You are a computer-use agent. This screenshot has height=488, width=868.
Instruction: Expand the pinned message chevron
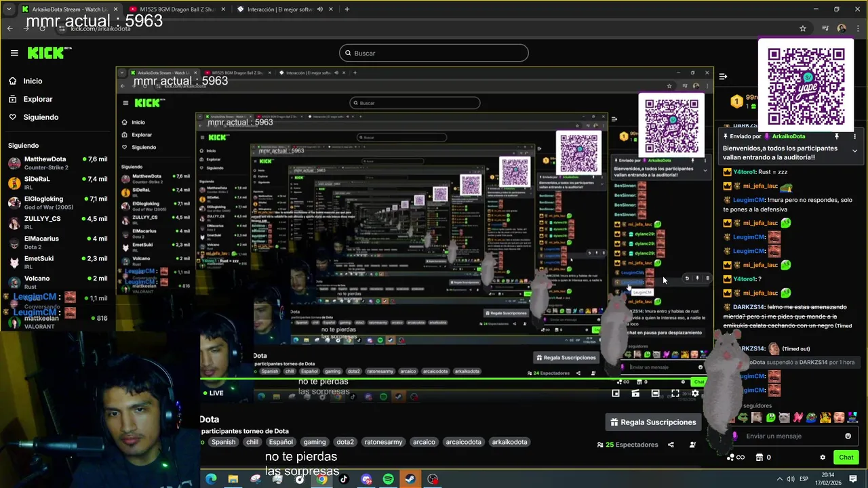click(854, 150)
